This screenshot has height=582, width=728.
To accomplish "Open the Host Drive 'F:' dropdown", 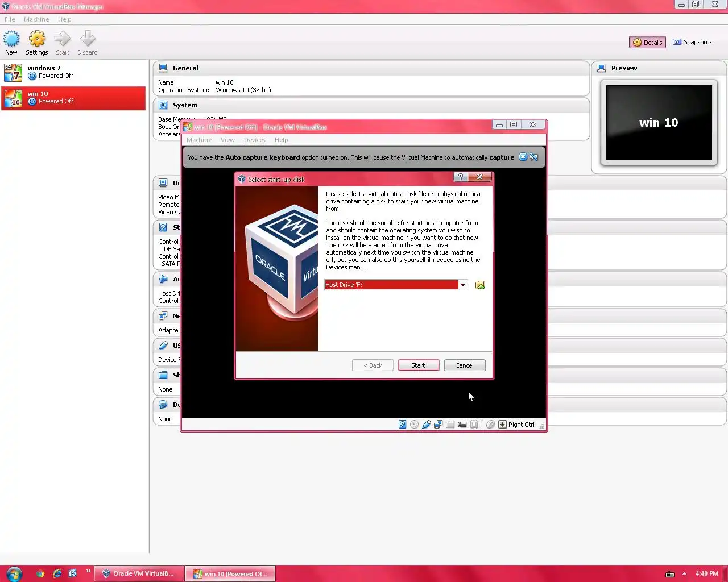I will coord(462,285).
